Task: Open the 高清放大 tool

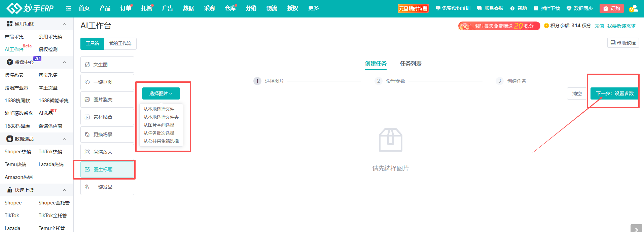Action: click(107, 152)
